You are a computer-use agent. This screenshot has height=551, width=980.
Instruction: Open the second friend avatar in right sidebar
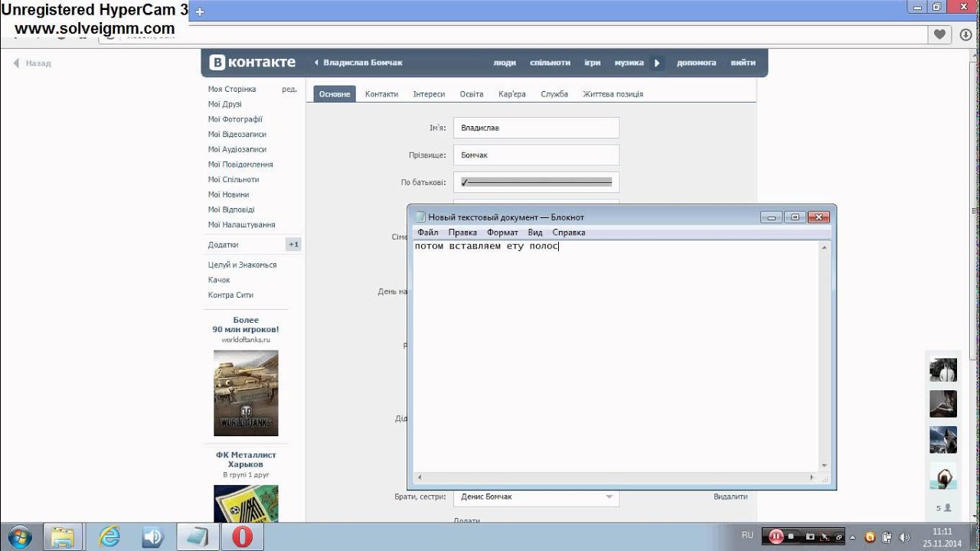click(943, 403)
